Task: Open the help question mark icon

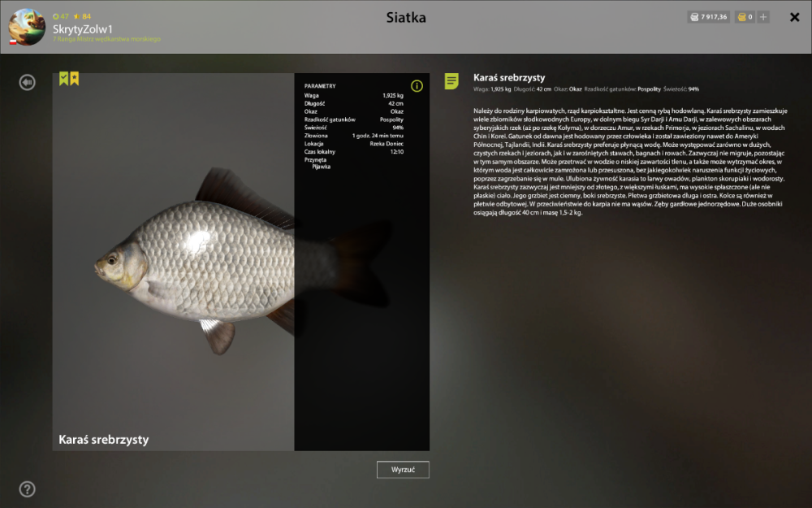Action: pos(27,488)
